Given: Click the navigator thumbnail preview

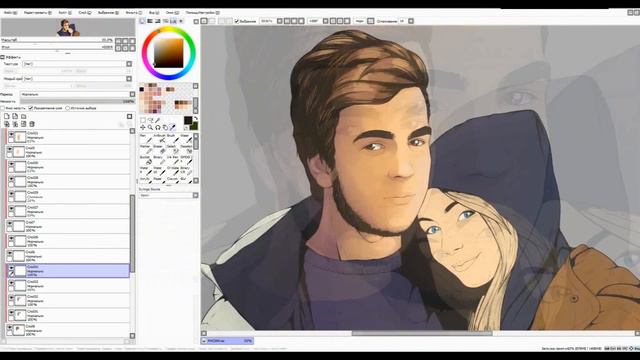Looking at the screenshot, I should pyautogui.click(x=68, y=28).
